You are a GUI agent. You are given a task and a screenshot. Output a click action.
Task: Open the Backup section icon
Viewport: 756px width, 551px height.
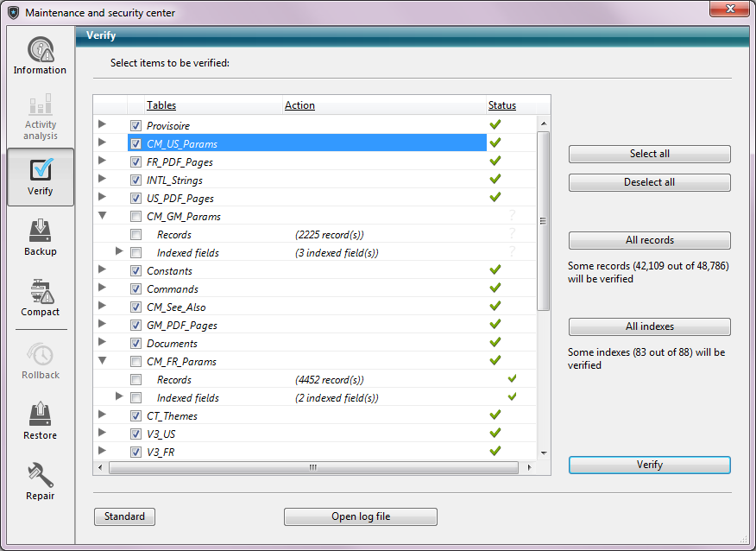(x=40, y=231)
